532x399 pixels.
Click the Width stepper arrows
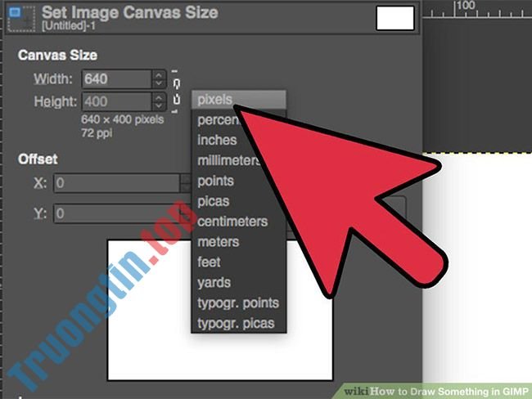[158, 79]
